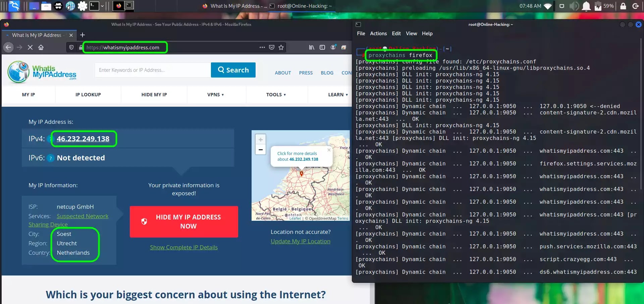Launch the incognito hat-and-glasses panel app
644x304 pixels.
(58, 6)
